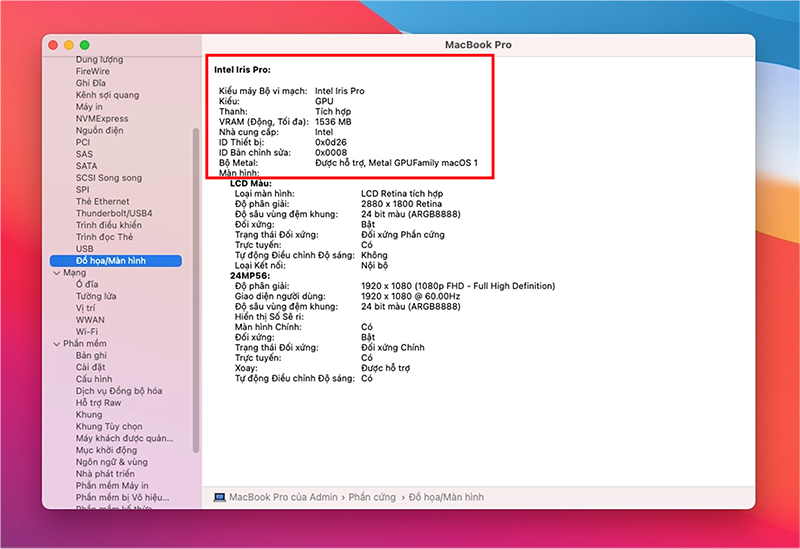Click Phần cứng in the path bar
Image resolution: width=800 pixels, height=549 pixels.
(372, 497)
